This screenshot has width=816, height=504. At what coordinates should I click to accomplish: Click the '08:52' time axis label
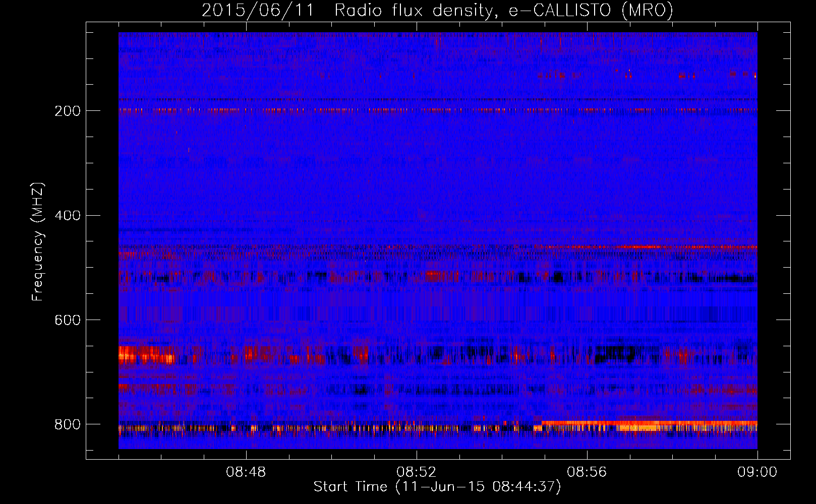(x=417, y=472)
